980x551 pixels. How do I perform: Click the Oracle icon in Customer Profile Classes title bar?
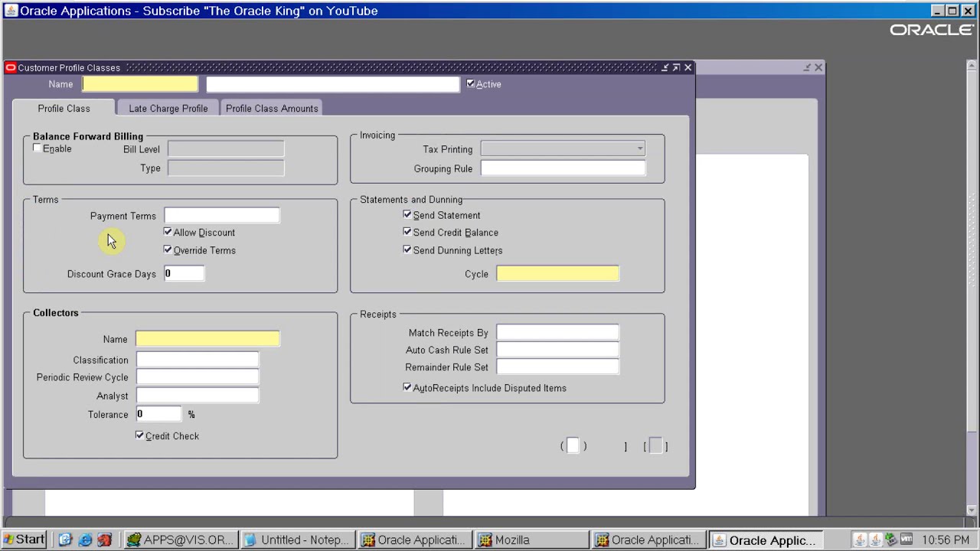(10, 67)
